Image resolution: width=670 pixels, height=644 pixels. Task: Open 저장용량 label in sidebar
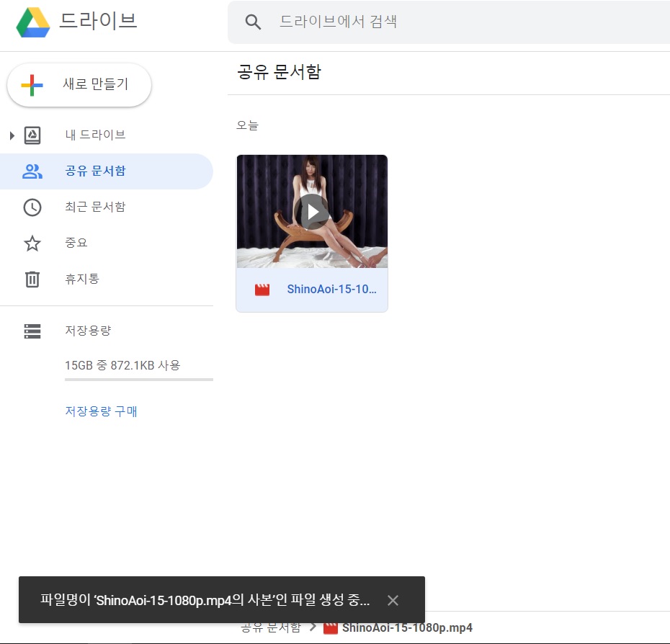pos(88,331)
